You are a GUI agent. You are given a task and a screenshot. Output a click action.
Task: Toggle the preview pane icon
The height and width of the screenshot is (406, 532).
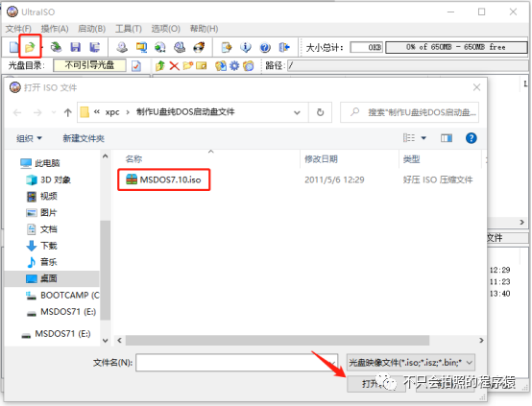point(447,138)
